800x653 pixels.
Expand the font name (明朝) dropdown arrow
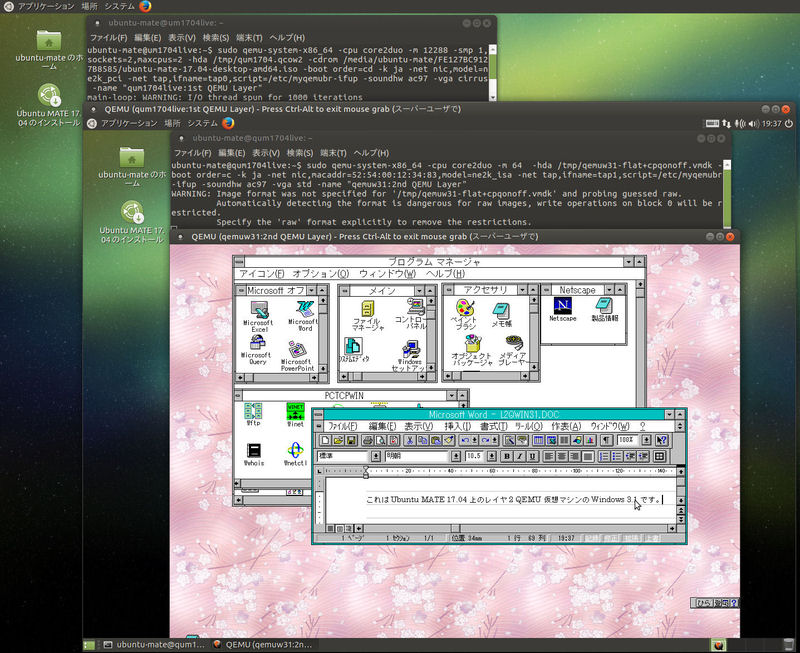coord(456,457)
